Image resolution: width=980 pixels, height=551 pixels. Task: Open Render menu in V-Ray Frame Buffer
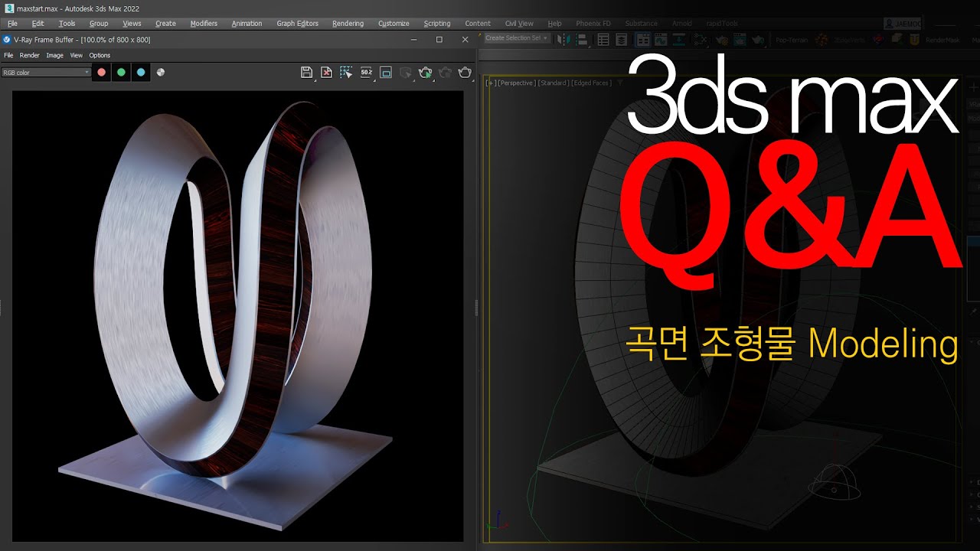point(29,55)
